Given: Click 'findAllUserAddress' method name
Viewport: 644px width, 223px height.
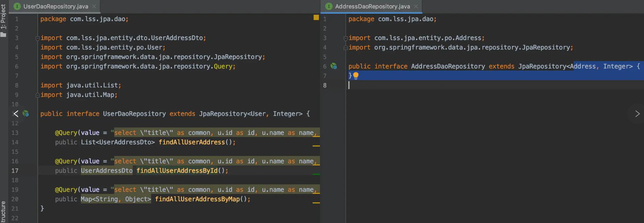Looking at the screenshot, I should (x=192, y=142).
